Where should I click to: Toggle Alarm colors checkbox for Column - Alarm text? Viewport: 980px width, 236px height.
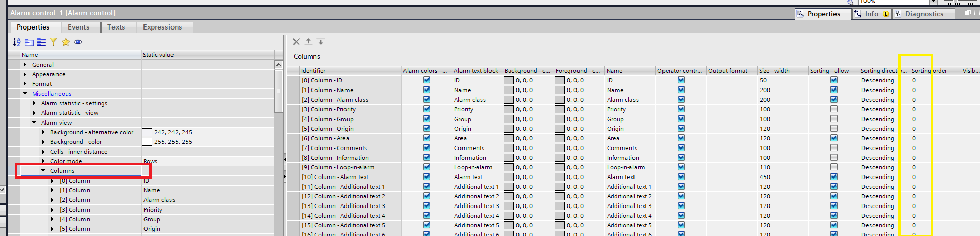click(x=427, y=176)
